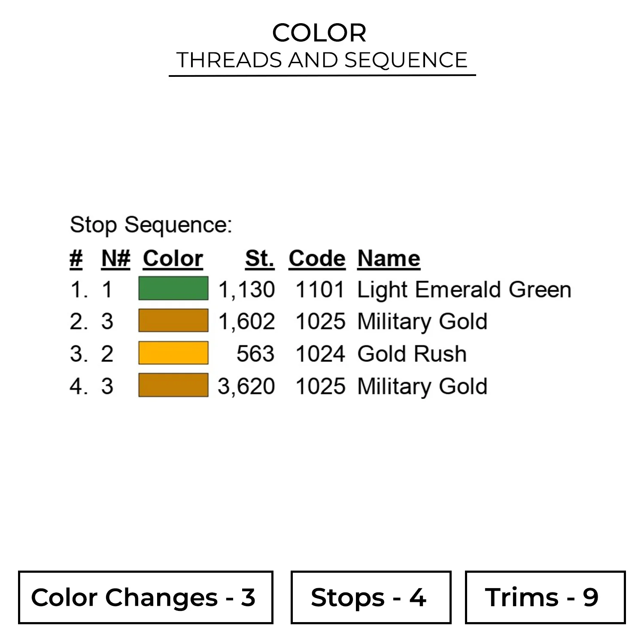Click stitch count 3,620
The height and width of the screenshot is (644, 644).
click(246, 386)
